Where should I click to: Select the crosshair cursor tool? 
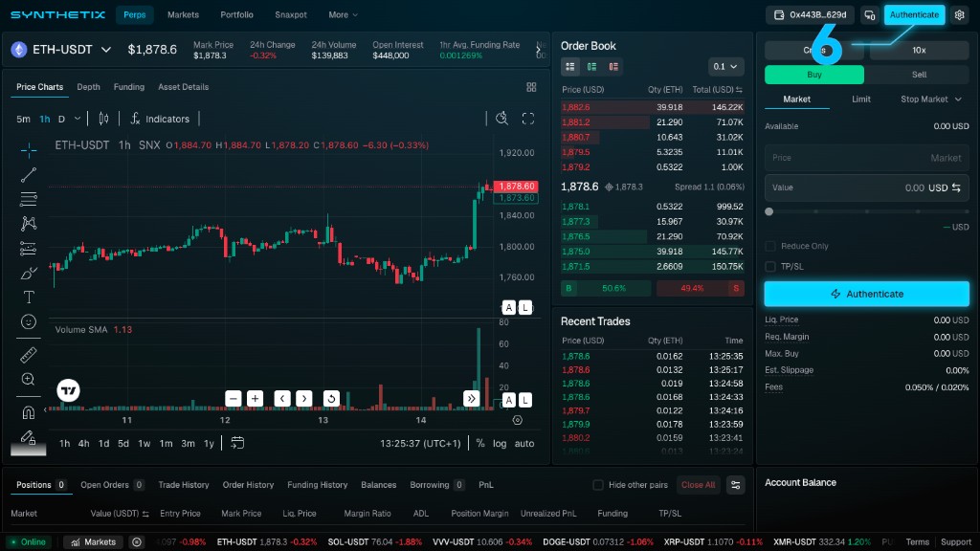tap(28, 150)
